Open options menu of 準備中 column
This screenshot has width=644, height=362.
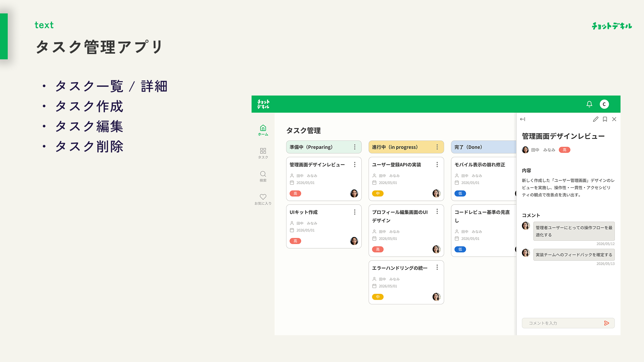355,147
